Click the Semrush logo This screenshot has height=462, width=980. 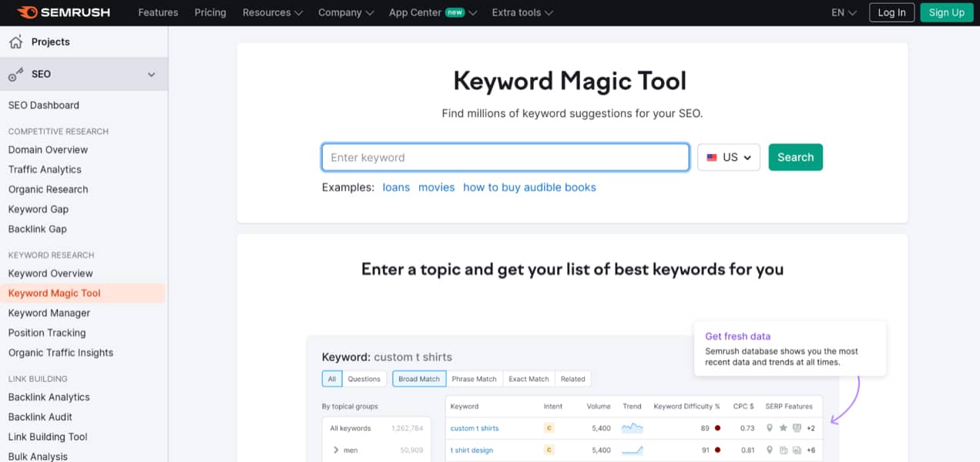tap(63, 12)
